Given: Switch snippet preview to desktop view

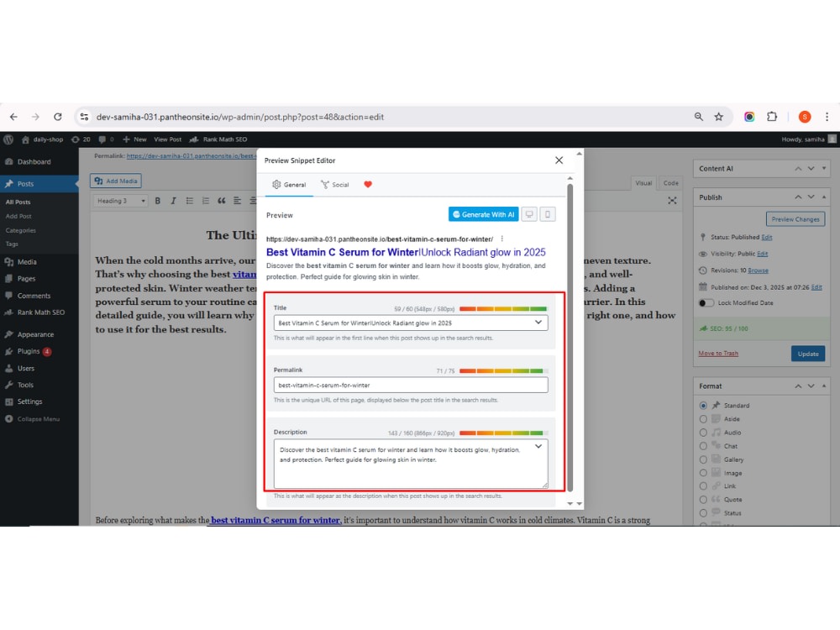Looking at the screenshot, I should tap(529, 214).
